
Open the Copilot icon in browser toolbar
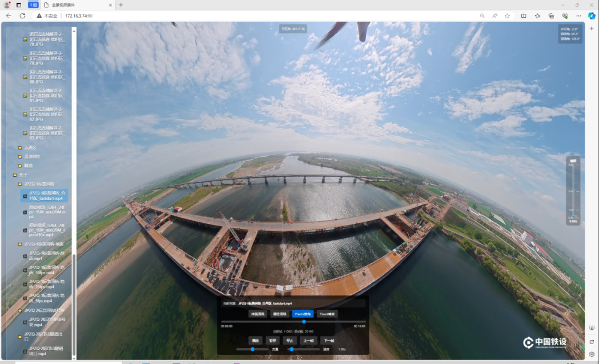click(x=591, y=16)
